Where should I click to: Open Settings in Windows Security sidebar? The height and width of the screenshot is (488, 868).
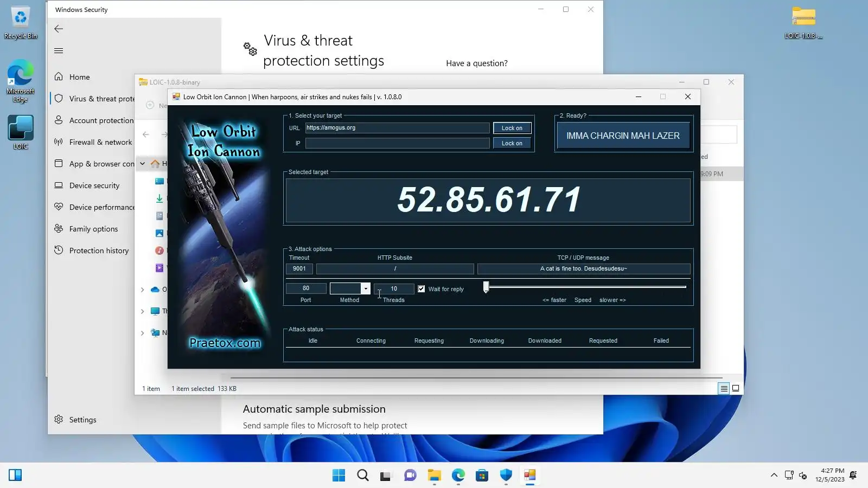click(x=76, y=420)
